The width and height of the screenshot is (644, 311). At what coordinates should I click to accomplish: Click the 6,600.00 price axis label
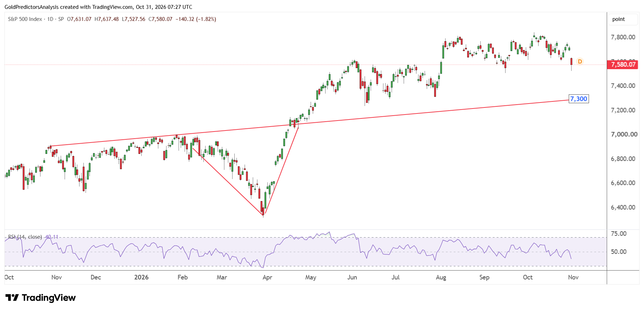pyautogui.click(x=623, y=183)
